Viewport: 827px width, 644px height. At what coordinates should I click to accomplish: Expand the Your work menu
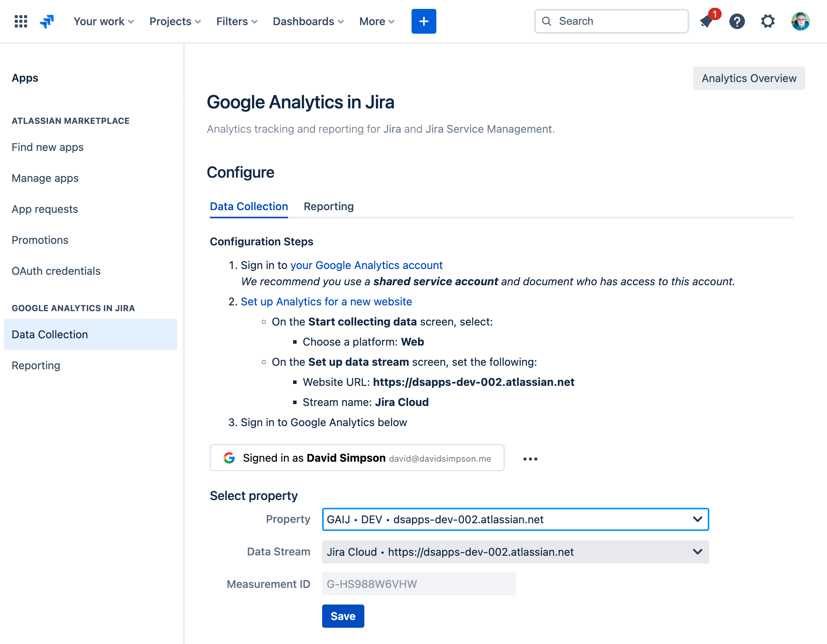(103, 21)
